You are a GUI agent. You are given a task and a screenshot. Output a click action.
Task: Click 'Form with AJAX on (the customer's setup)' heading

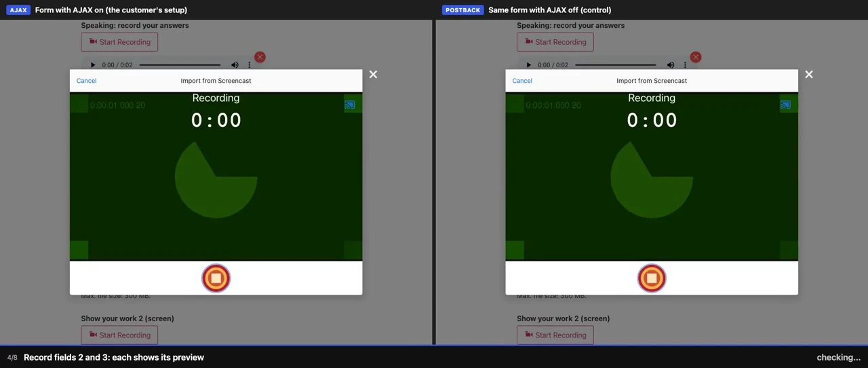coord(111,10)
